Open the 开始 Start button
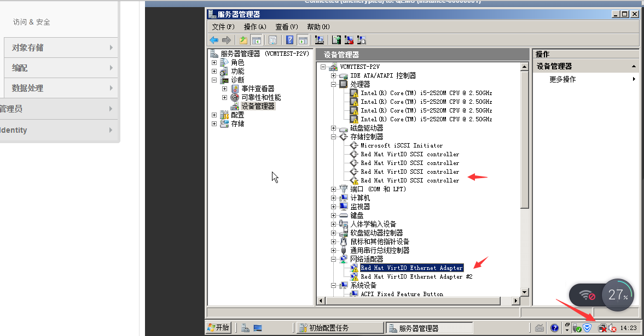 click(x=218, y=327)
